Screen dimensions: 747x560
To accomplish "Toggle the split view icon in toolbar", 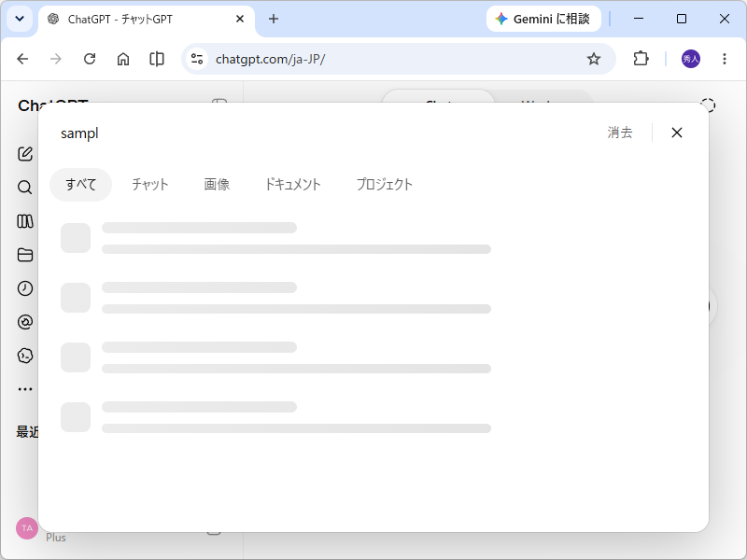I will [157, 59].
